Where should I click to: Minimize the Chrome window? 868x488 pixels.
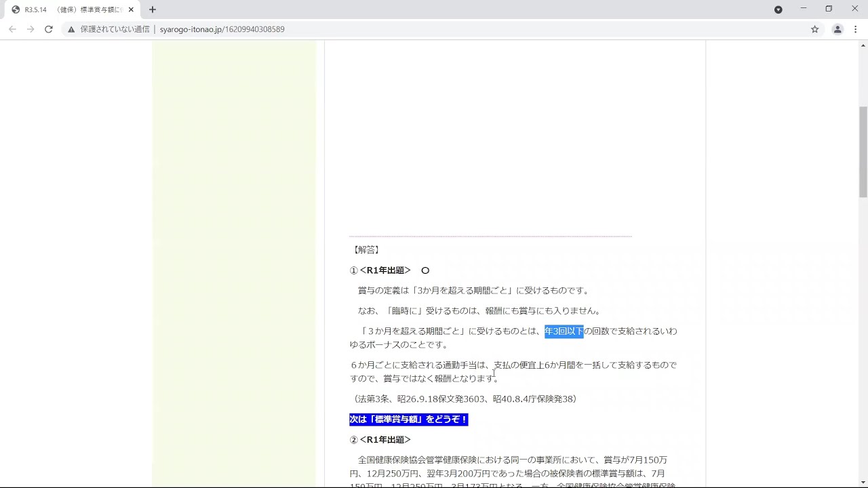804,9
